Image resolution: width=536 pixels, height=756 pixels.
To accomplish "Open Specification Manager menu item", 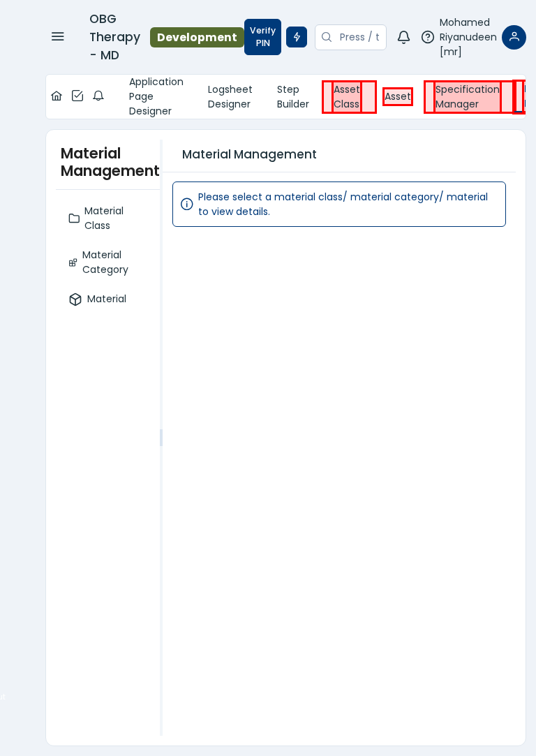I will (467, 96).
